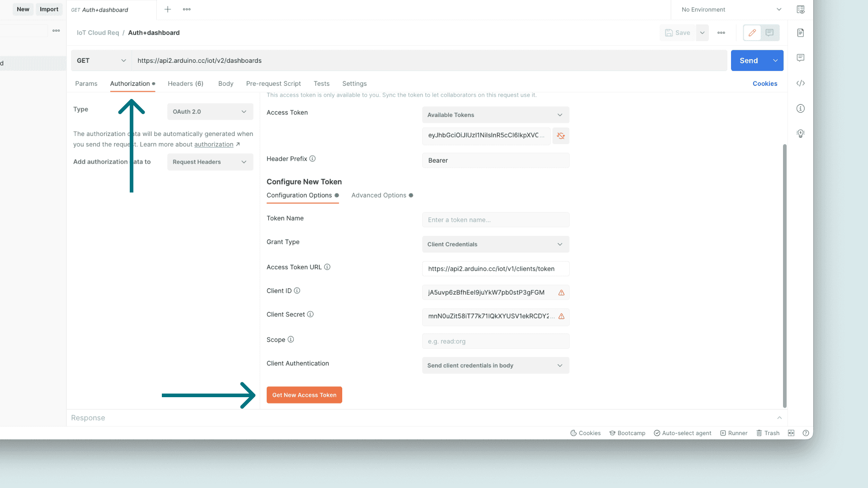Open the authorization learn more link
This screenshot has height=488, width=868.
tap(214, 145)
